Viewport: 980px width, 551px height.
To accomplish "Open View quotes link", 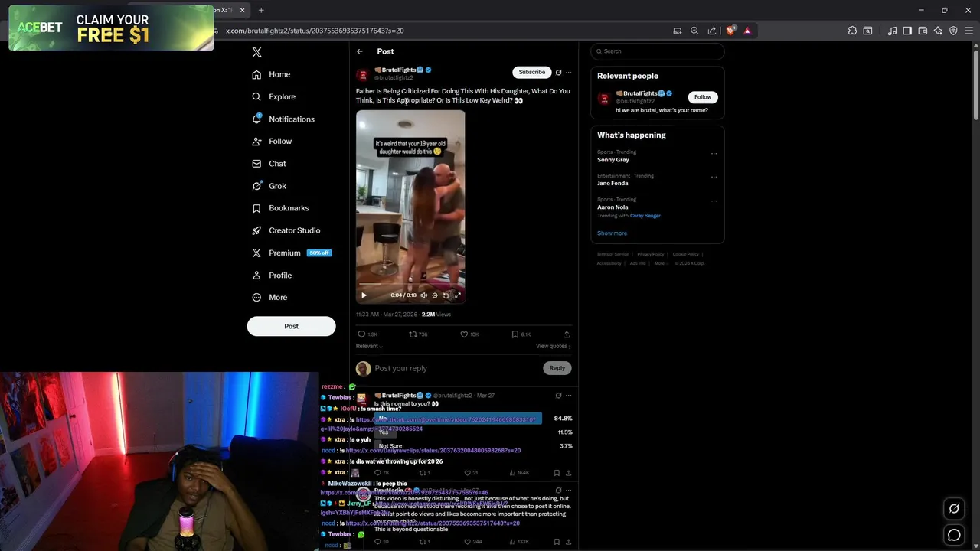I will pos(554,346).
